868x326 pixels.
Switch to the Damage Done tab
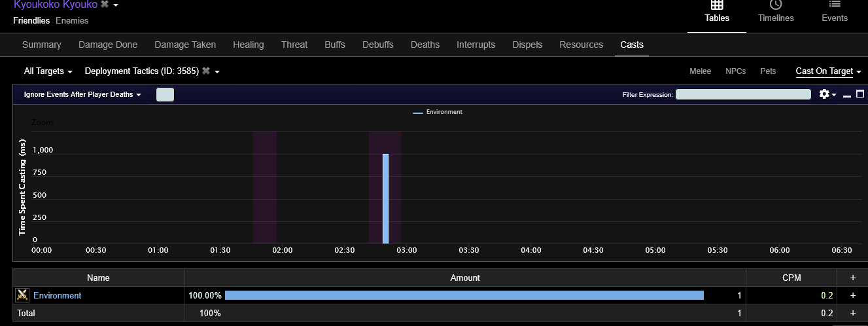pos(108,45)
